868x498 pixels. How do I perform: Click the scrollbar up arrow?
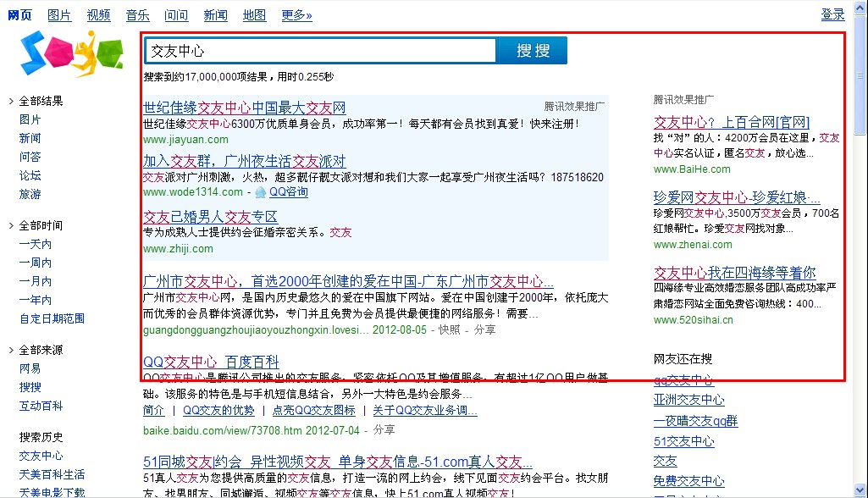pyautogui.click(x=860, y=7)
